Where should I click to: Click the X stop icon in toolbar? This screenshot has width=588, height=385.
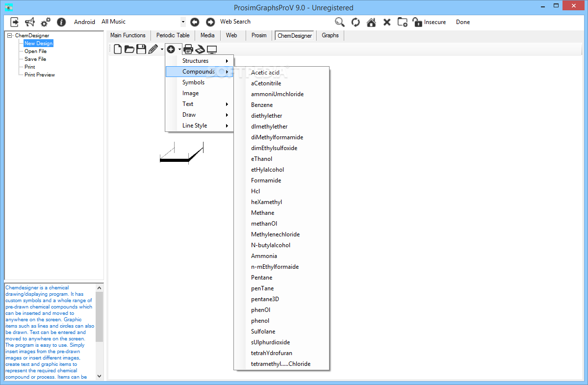tap(387, 22)
